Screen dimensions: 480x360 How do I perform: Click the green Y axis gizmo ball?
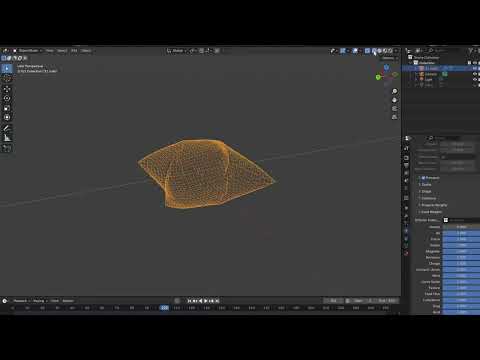point(378,77)
